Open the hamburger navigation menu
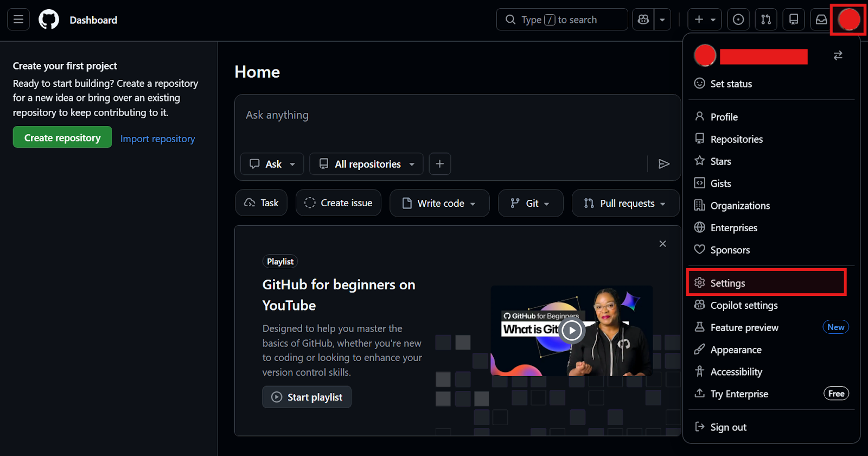Viewport: 868px width, 456px height. point(18,20)
